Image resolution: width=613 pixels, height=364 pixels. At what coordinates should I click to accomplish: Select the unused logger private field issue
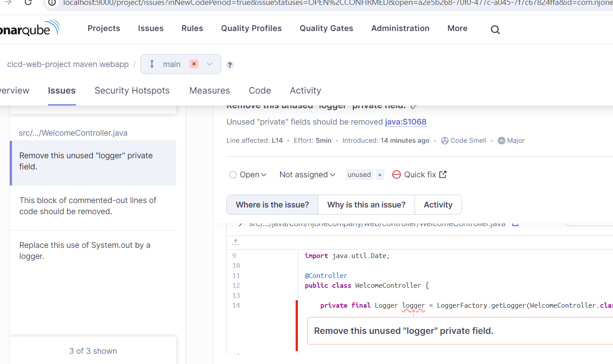pos(93,163)
